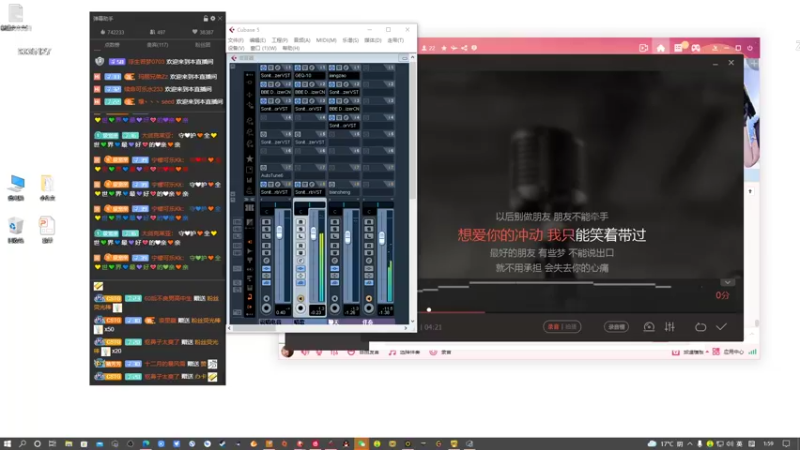800x450 pixels.
Task: Toggle solo button on highlighted mixer channel
Action: [x=301, y=229]
